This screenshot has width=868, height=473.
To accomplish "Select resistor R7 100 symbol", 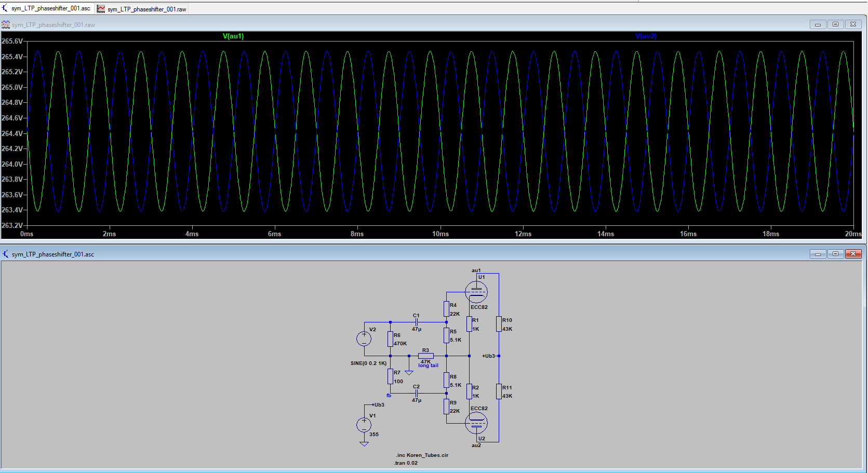I will 390,376.
